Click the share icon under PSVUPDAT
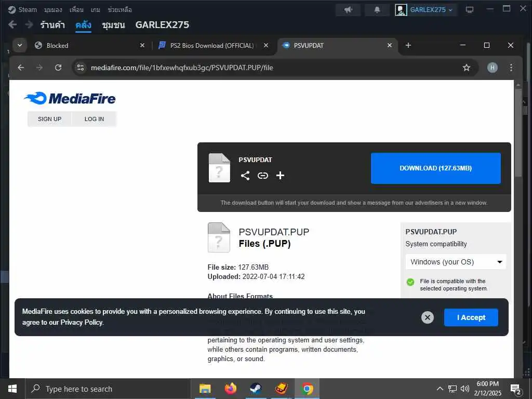This screenshot has height=399, width=532. (x=245, y=176)
